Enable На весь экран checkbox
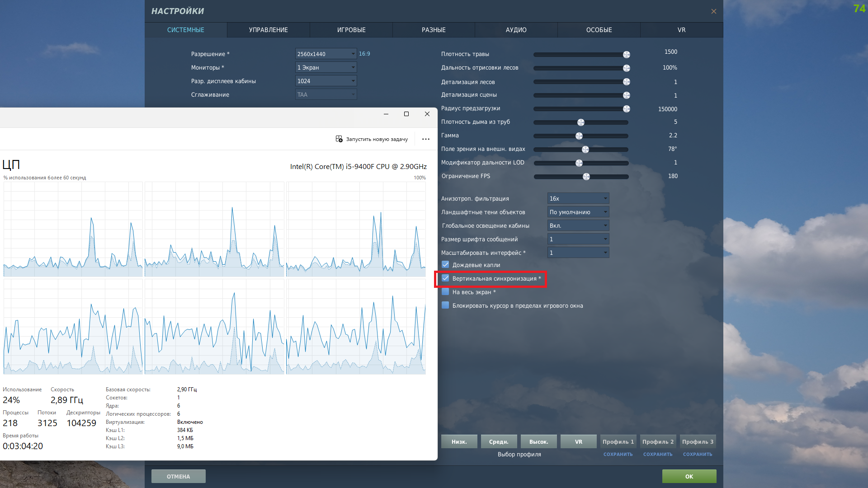This screenshot has height=488, width=868. [x=445, y=292]
